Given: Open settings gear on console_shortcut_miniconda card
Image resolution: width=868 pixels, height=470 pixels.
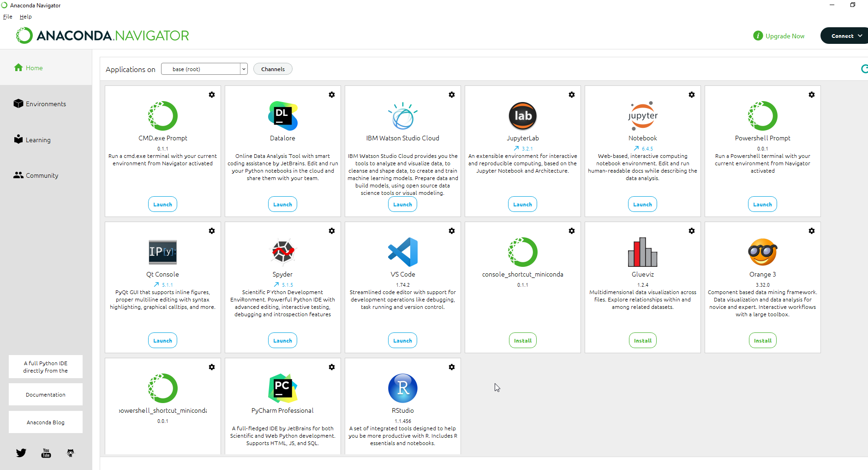Looking at the screenshot, I should coord(572,231).
